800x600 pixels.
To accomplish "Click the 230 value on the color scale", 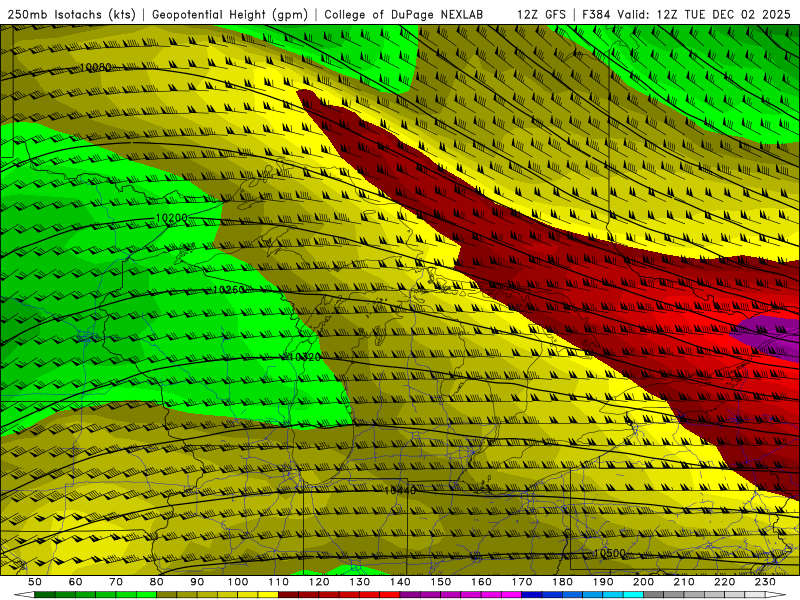I will coord(765,582).
